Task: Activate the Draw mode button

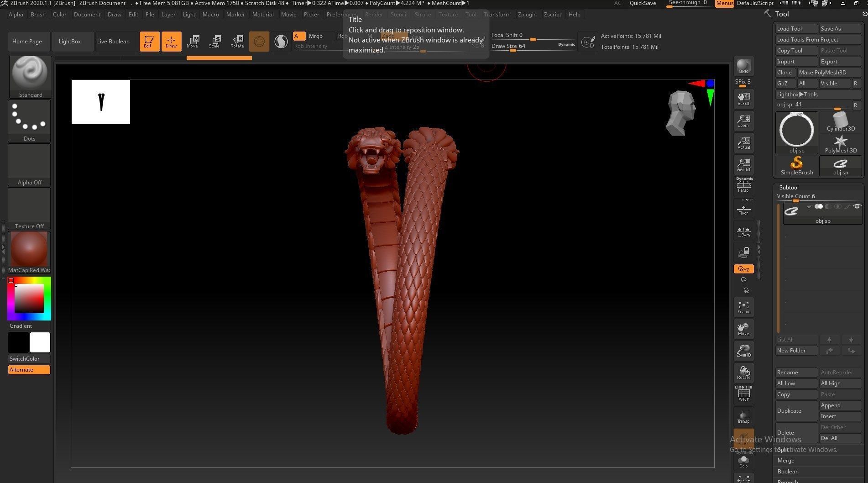Action: pos(171,41)
